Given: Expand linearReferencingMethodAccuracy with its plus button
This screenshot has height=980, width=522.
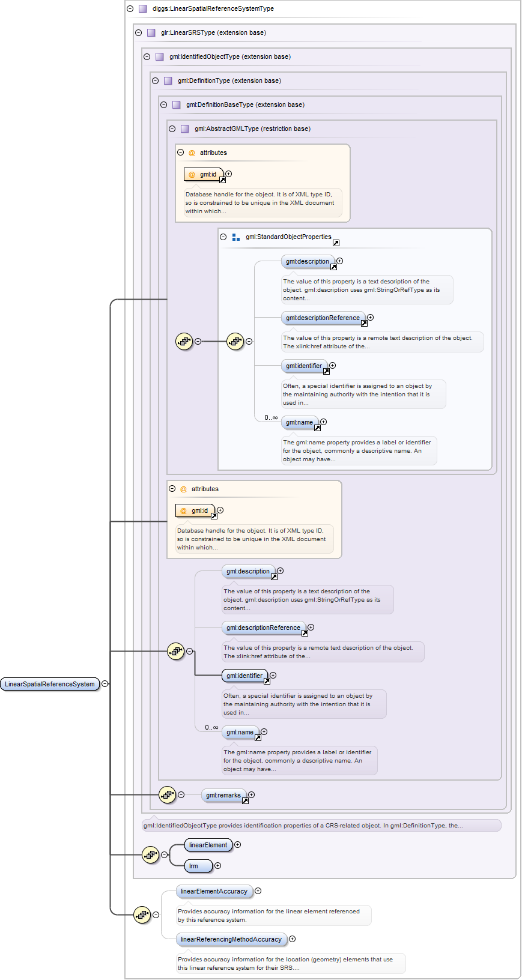Looking at the screenshot, I should coord(293,939).
